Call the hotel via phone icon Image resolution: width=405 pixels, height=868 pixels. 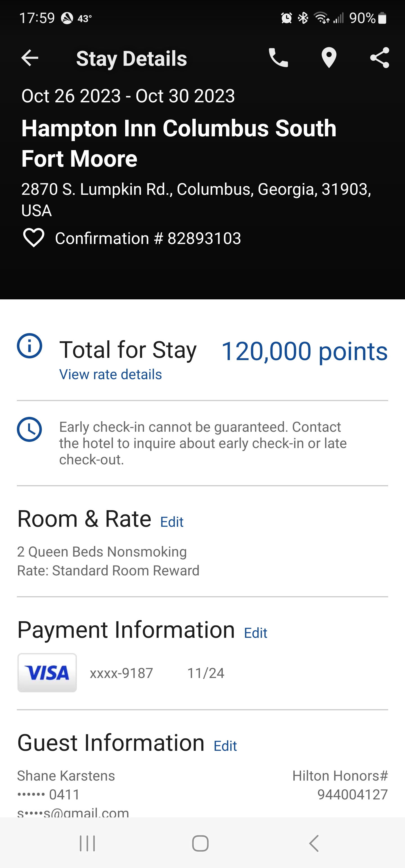click(x=278, y=58)
